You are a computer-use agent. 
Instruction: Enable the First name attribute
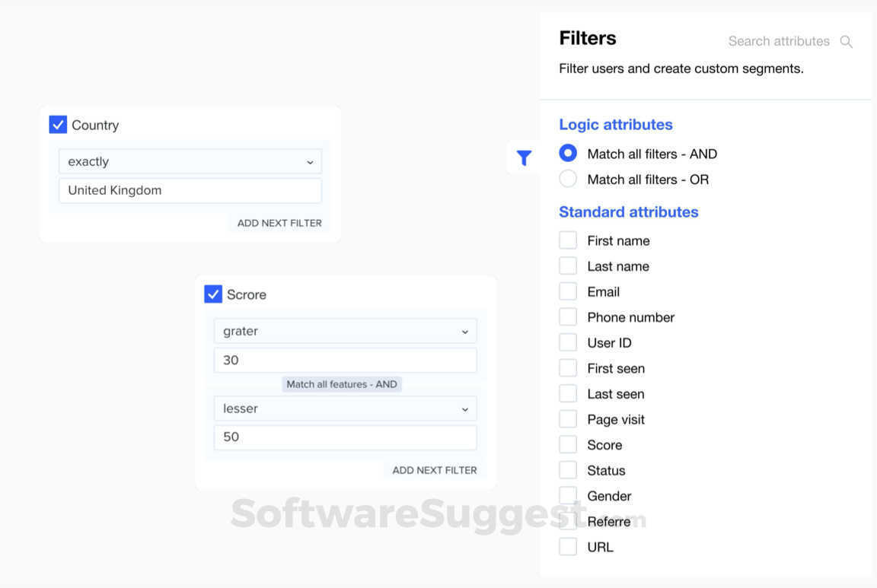pyautogui.click(x=568, y=240)
